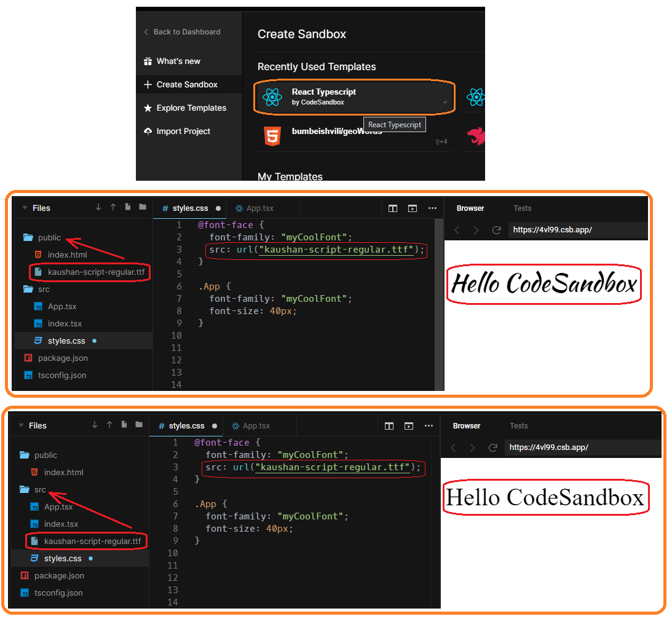Switch to styles.css tab in top editor
Viewport: 672px width, 619px height.
point(189,208)
